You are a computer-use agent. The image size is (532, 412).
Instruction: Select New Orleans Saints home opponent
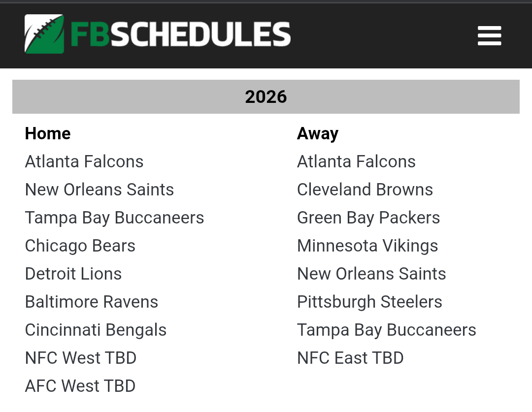[100, 190]
